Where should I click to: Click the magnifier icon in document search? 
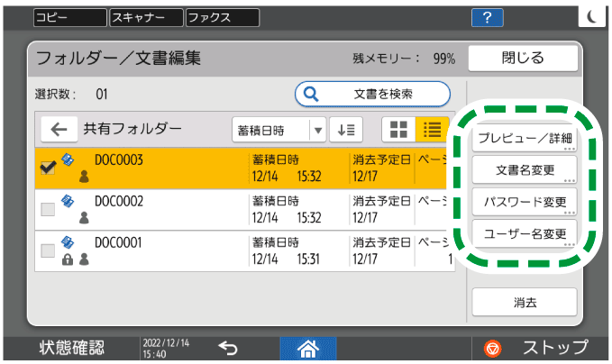coord(311,94)
